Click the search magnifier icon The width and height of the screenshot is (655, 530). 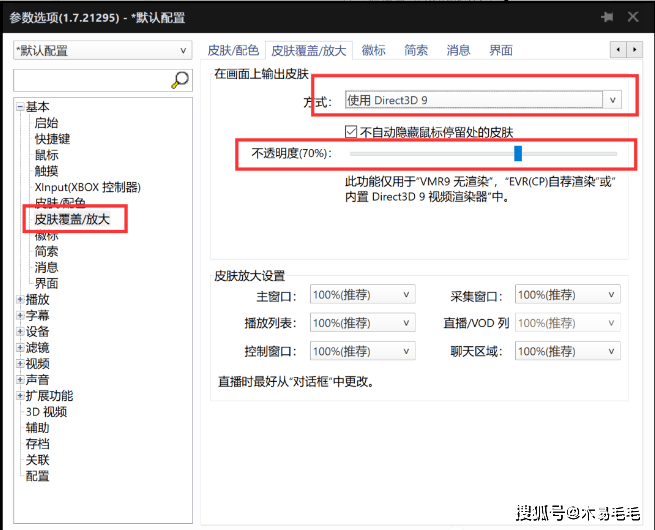click(x=180, y=80)
